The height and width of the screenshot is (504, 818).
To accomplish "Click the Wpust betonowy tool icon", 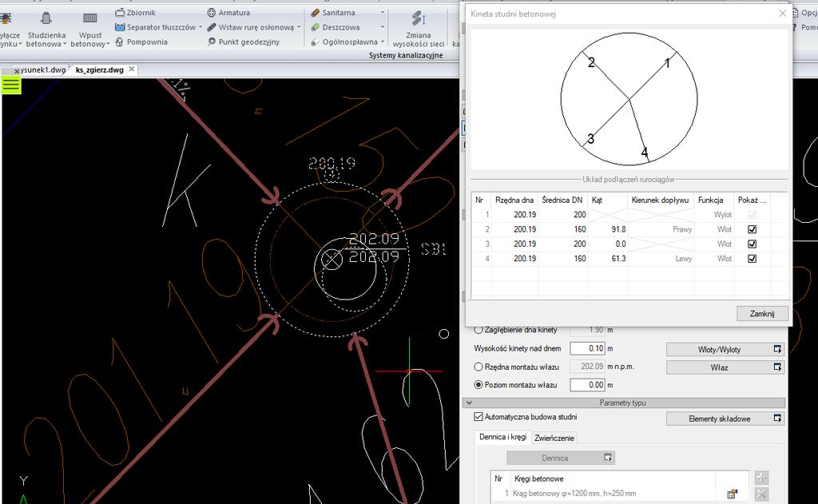I will coord(89,18).
